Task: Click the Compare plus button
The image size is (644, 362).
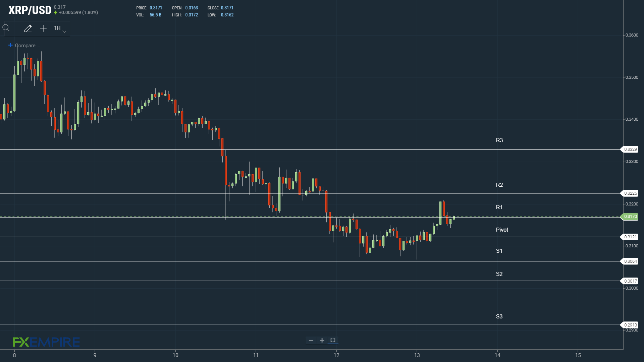Action: click(10, 45)
